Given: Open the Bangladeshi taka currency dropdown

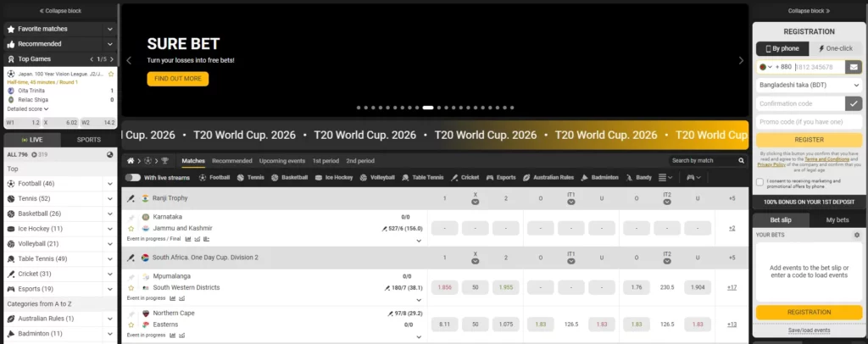Looking at the screenshot, I should [x=808, y=85].
